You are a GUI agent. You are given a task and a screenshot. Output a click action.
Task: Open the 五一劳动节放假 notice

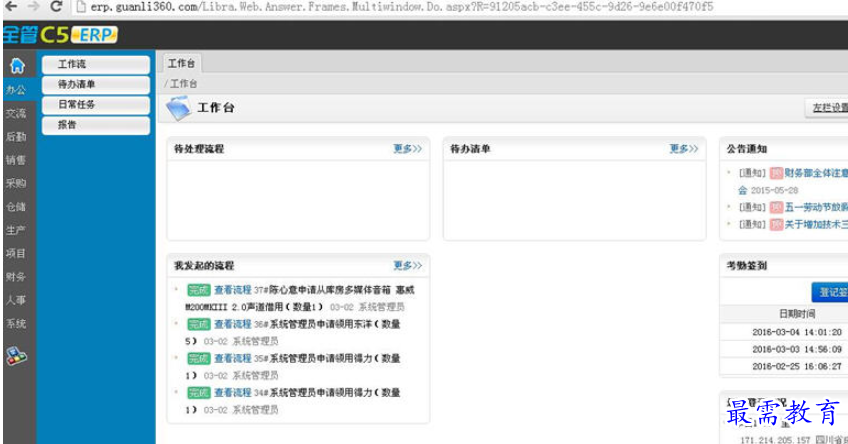coord(816,207)
